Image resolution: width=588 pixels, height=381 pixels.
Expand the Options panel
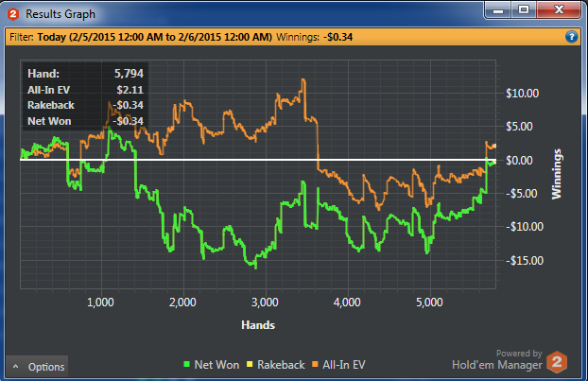point(38,367)
